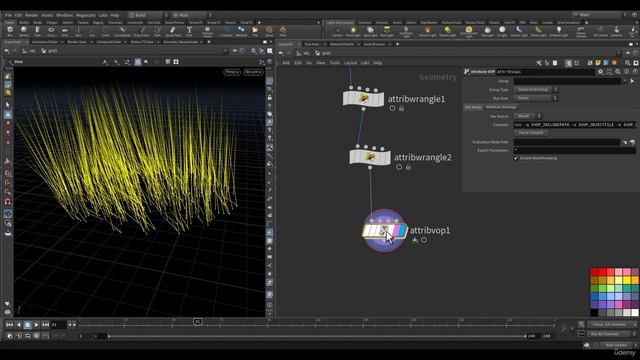This screenshot has width=640, height=360.
Task: Click the attribvop1 node
Action: [x=384, y=230]
